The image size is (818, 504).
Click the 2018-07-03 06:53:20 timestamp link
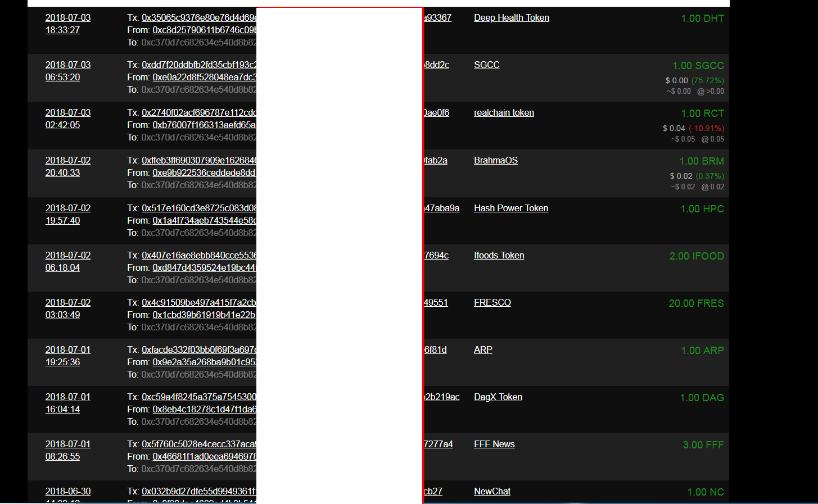pyautogui.click(x=68, y=71)
